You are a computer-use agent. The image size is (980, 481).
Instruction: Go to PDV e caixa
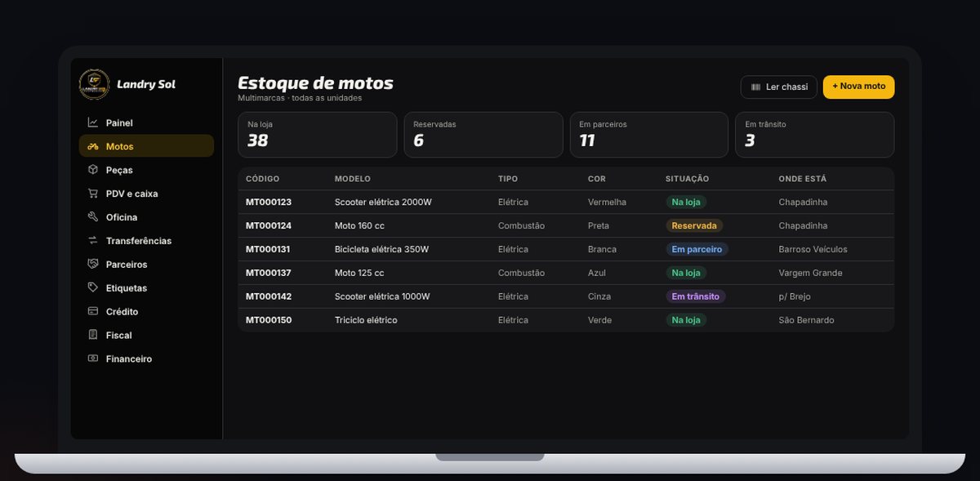pos(146,194)
